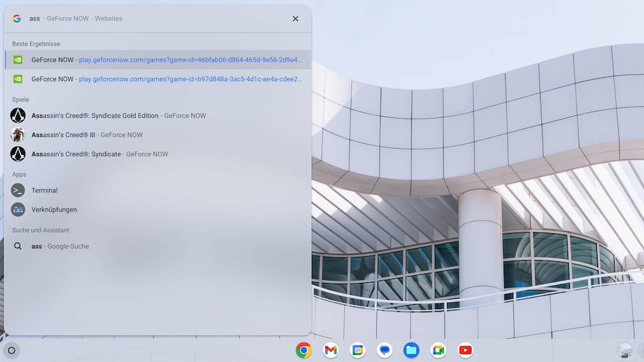644x362 pixels.
Task: Click the launcher circle button
Action: pyautogui.click(x=11, y=351)
